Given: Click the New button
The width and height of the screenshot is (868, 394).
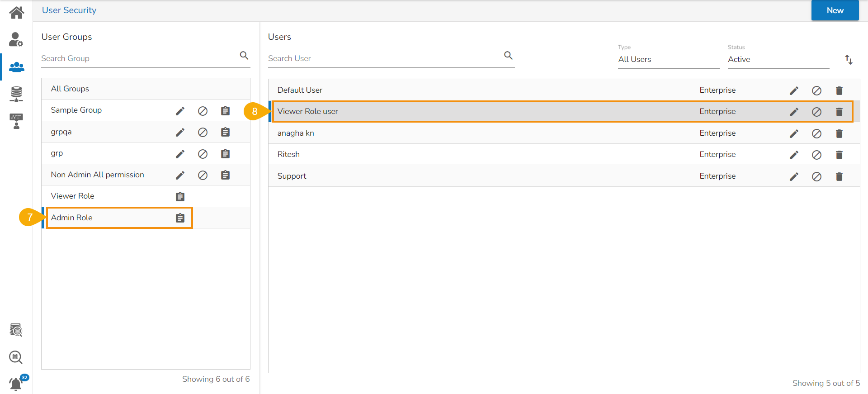Looking at the screenshot, I should pyautogui.click(x=835, y=10).
